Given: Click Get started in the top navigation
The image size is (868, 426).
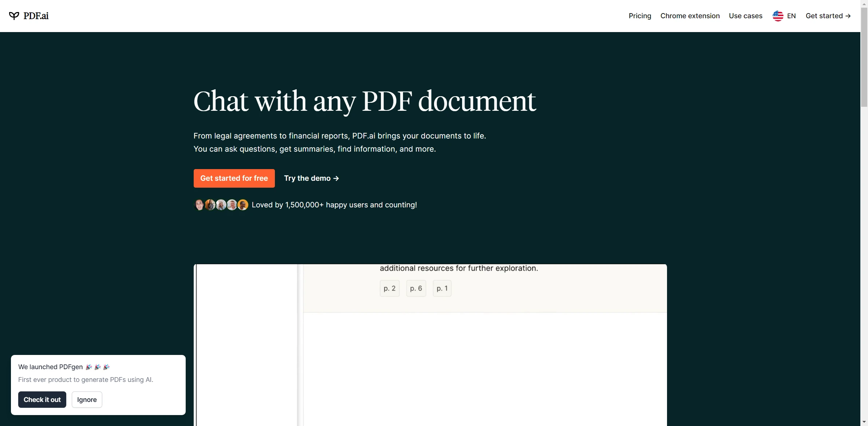Looking at the screenshot, I should point(828,16).
